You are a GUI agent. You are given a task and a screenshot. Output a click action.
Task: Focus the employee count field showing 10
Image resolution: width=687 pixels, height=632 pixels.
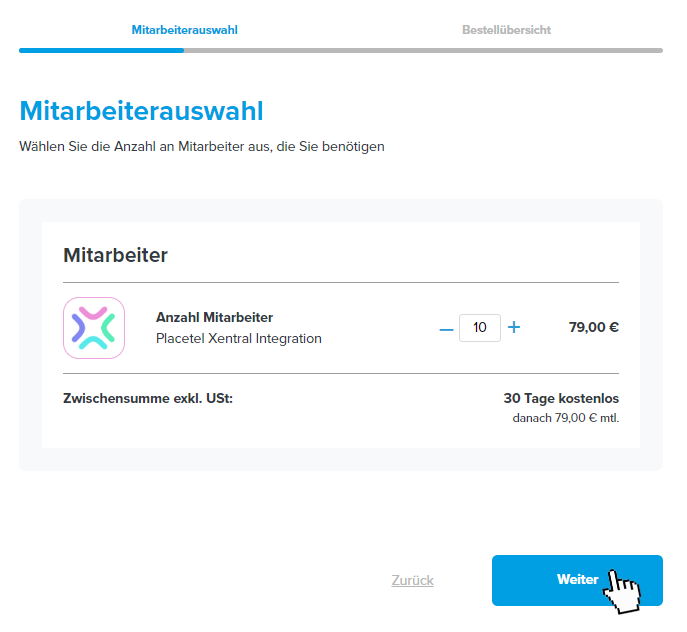point(480,328)
